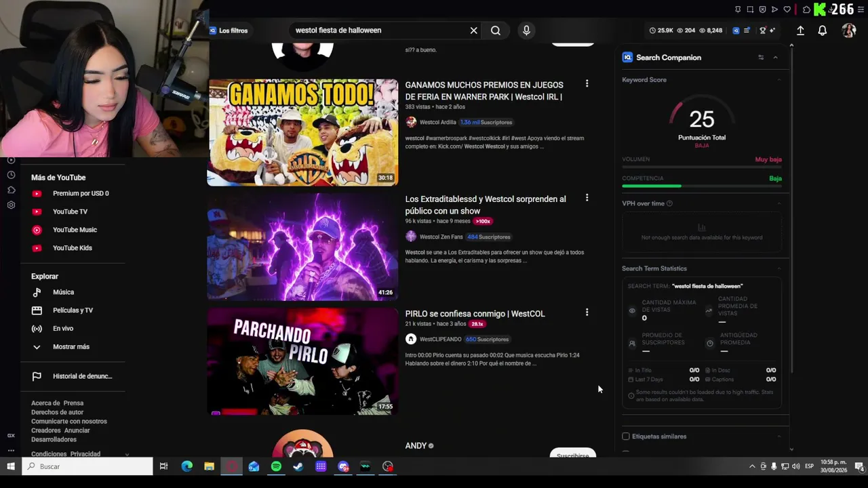The width and height of the screenshot is (868, 488).
Task: Visit the Westcol Ardilla channel
Action: [437, 122]
